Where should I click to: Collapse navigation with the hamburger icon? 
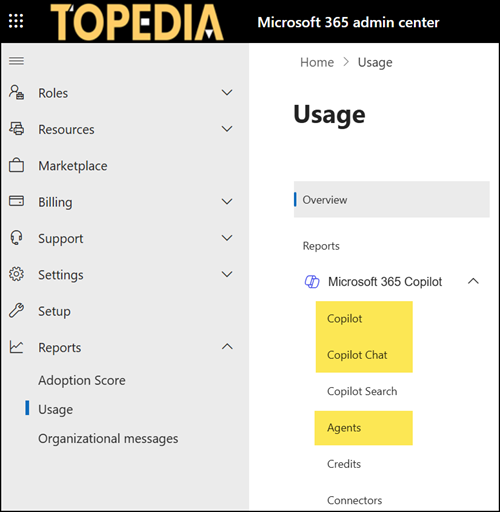tap(16, 61)
